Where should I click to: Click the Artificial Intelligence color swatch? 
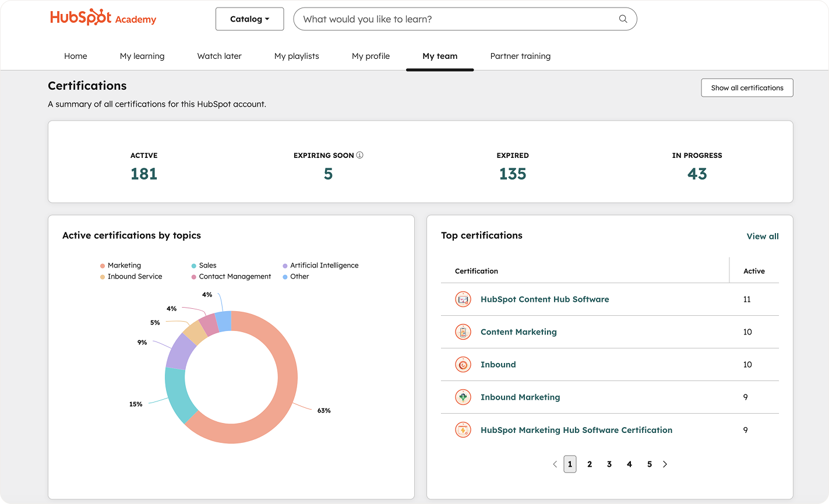coord(285,265)
